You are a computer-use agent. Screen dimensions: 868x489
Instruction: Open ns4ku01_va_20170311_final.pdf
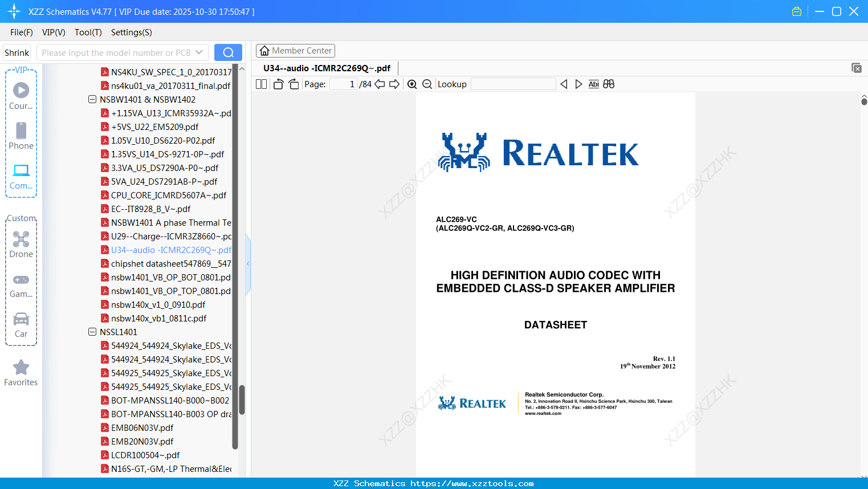(x=166, y=85)
